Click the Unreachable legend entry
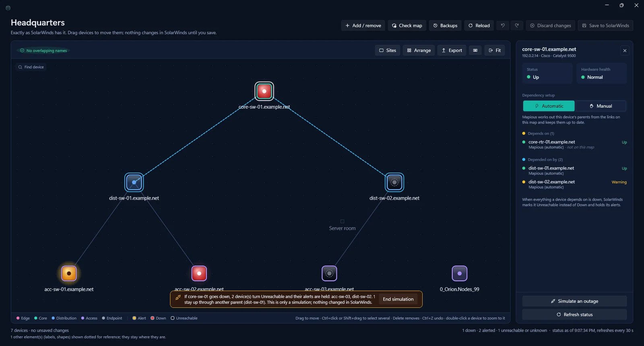Screen dimensions: 644x346 click(184, 318)
